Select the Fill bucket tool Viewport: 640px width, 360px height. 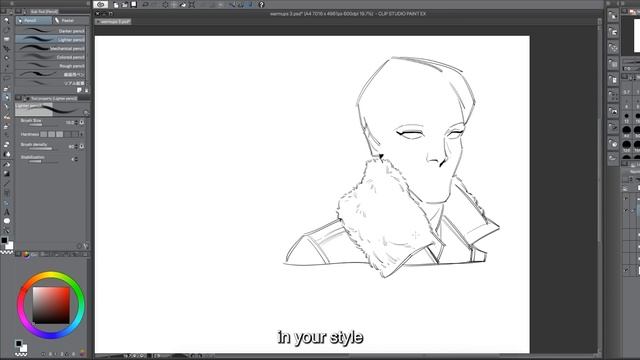[x=7, y=164]
